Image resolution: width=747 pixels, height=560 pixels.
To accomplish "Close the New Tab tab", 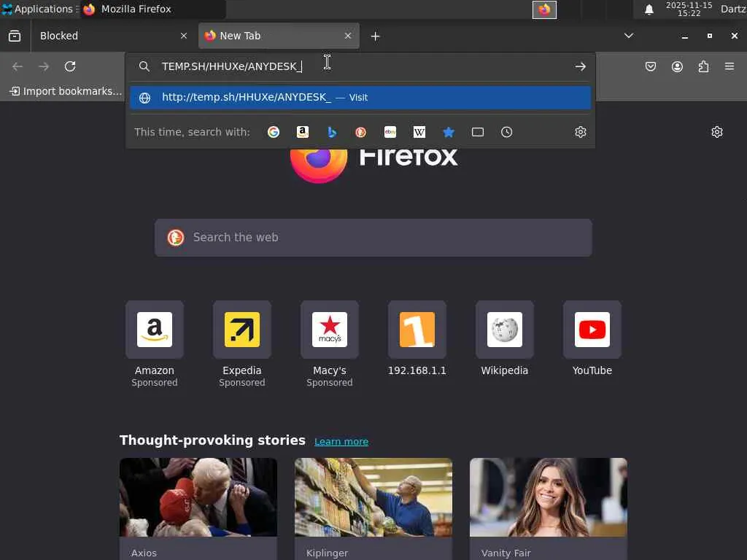I will (348, 36).
